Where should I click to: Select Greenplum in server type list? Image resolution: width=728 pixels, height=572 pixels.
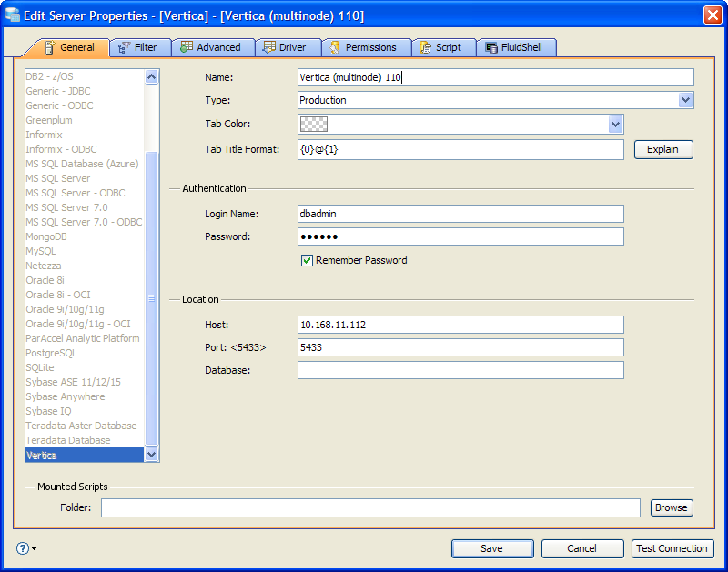click(x=85, y=120)
